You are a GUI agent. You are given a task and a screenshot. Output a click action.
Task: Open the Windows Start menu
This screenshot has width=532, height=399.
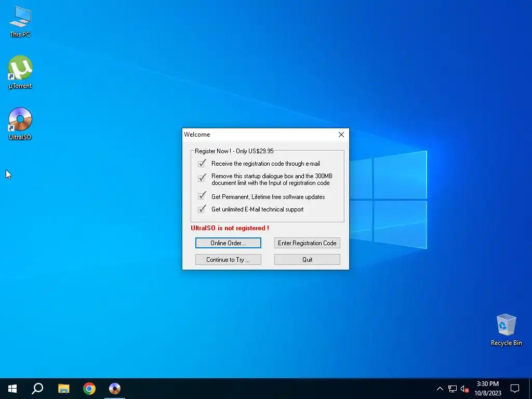coord(12,389)
